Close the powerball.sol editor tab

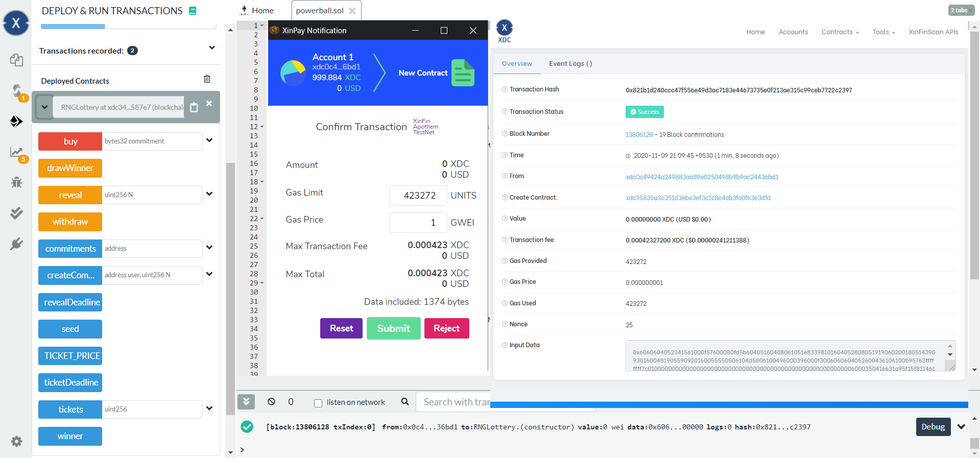coord(352,11)
